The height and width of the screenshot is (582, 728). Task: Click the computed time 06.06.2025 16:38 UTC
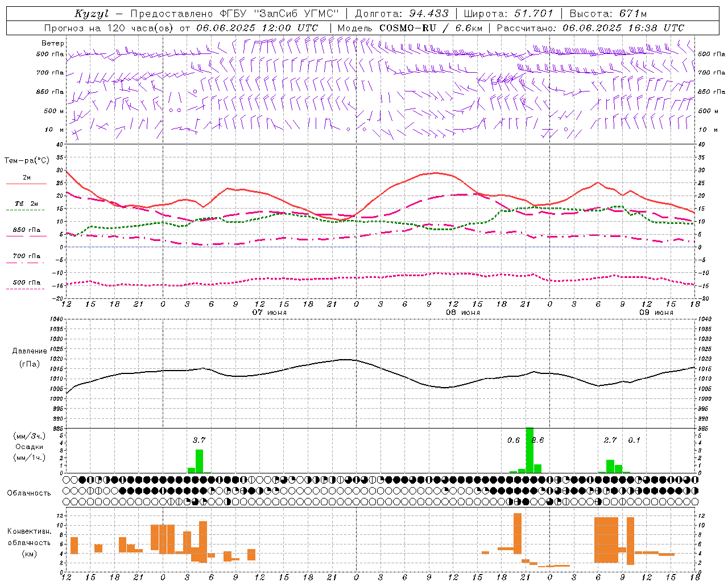[x=623, y=28]
